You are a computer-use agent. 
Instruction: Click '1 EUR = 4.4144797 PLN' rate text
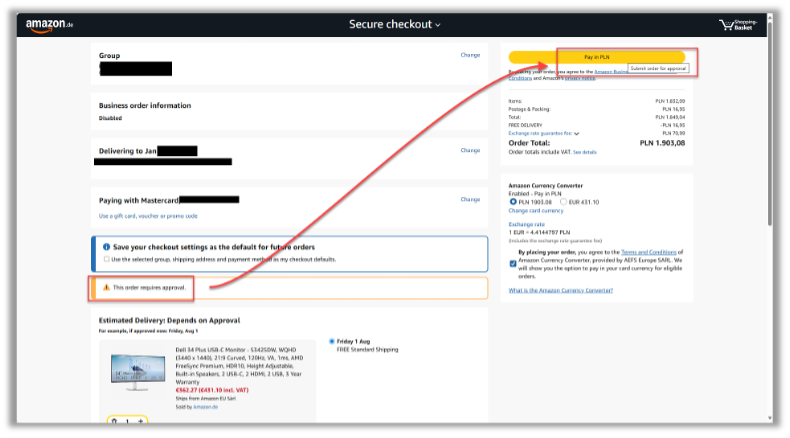[539, 232]
